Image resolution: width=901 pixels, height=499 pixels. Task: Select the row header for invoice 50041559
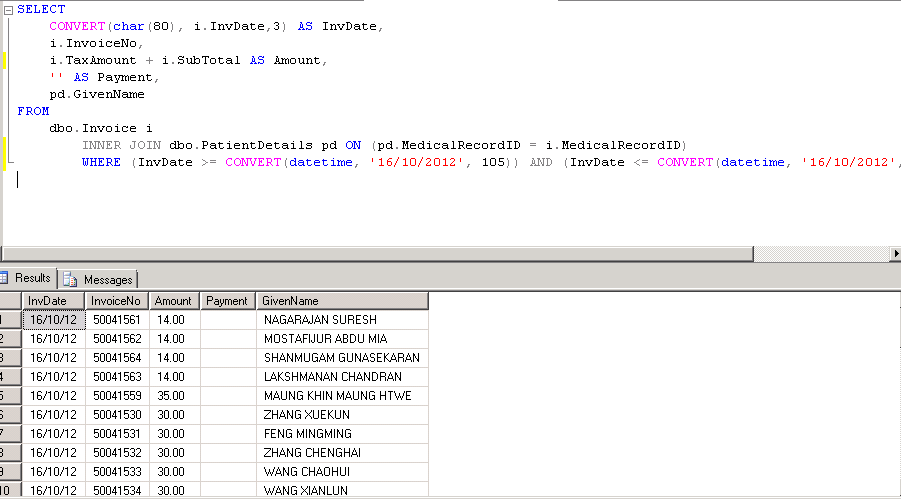tap(10, 396)
